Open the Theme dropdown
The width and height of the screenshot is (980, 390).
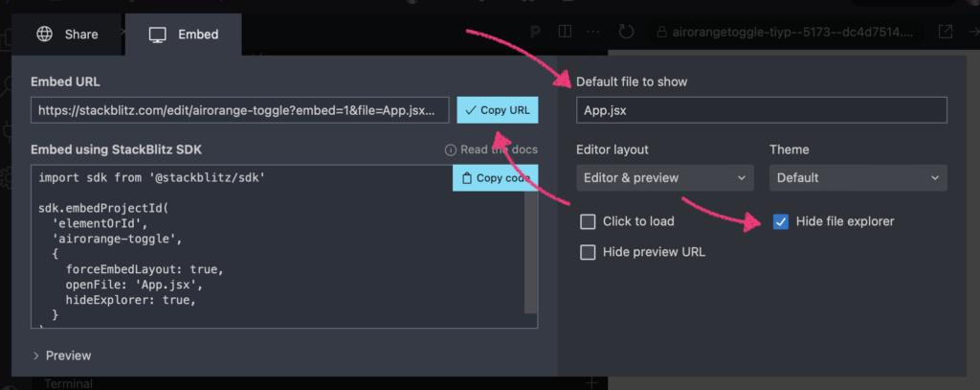coord(857,178)
